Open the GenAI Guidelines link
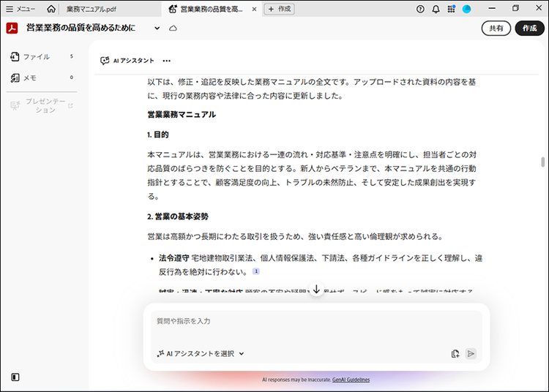Image resolution: width=549 pixels, height=392 pixels. coord(351,380)
